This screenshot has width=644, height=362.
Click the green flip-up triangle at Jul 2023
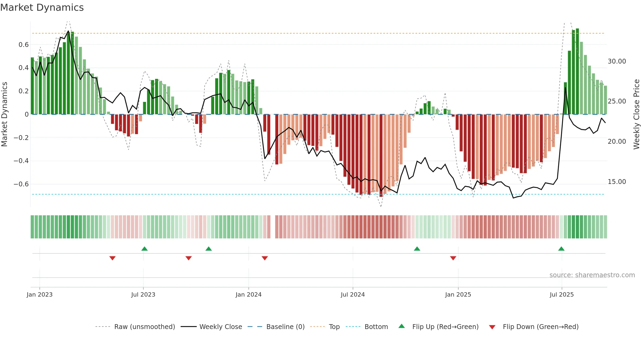[144, 249]
